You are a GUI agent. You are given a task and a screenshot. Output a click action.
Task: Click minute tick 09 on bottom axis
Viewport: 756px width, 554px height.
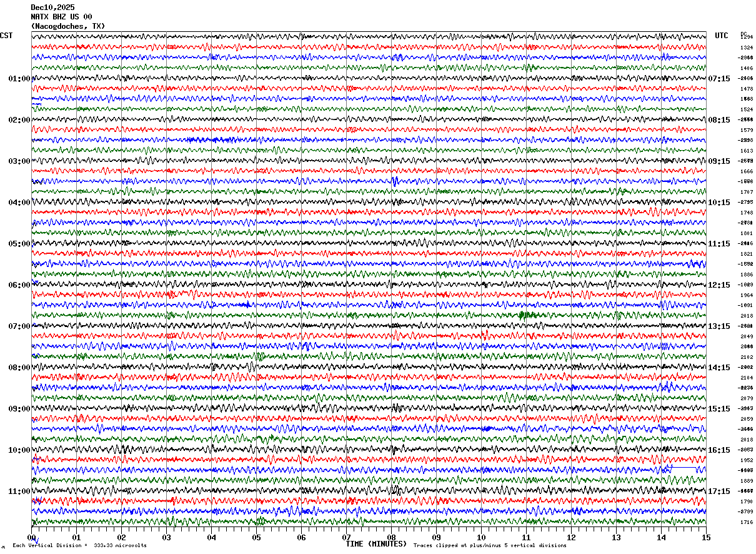pos(436,537)
